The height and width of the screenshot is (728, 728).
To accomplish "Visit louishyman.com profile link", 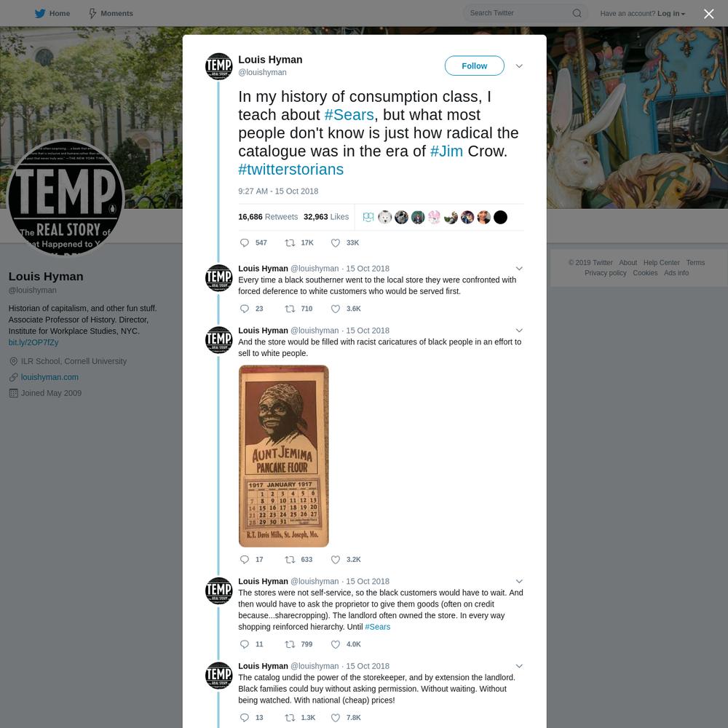I will (x=50, y=377).
